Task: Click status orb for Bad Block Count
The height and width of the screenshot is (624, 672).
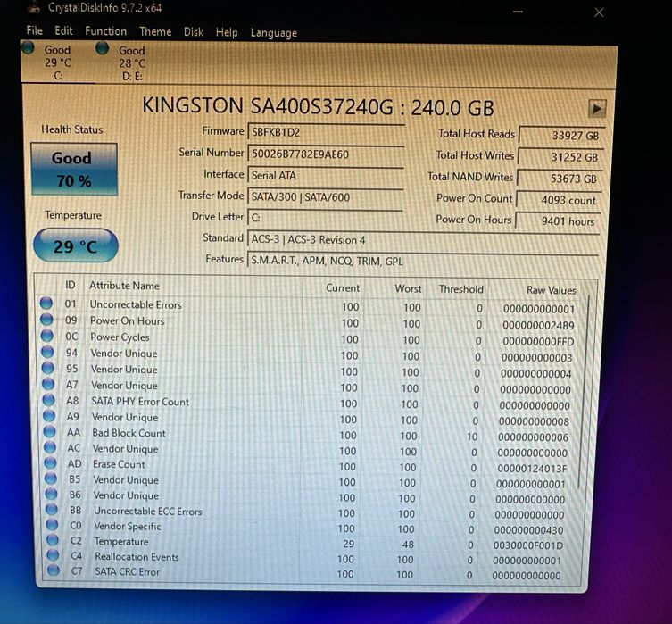Action: coord(49,431)
